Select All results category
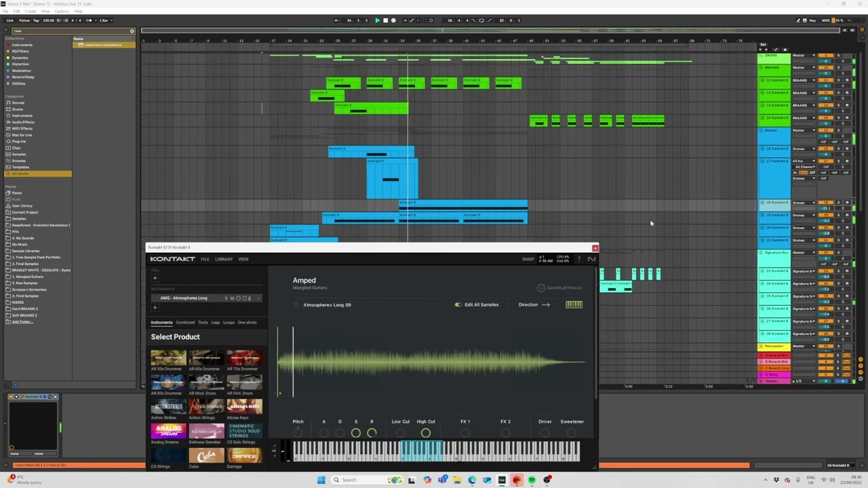 [38, 174]
